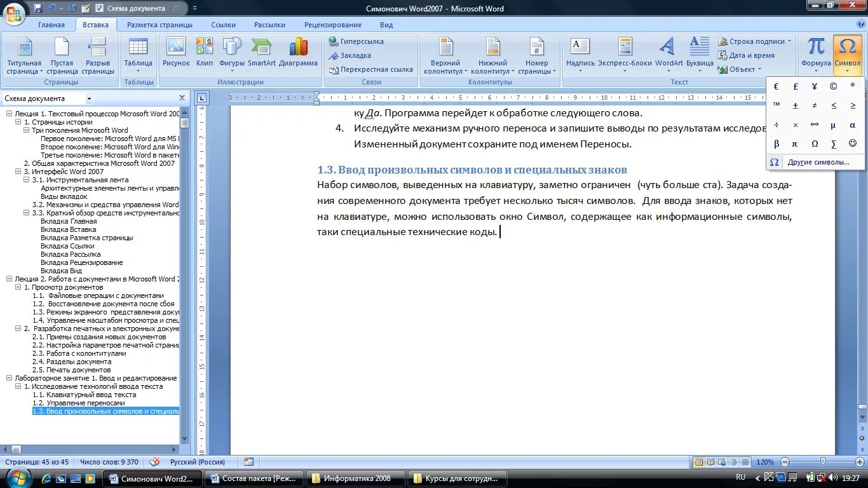Insert the euro € symbol
Viewport: 868px width, 488px height.
click(x=776, y=86)
